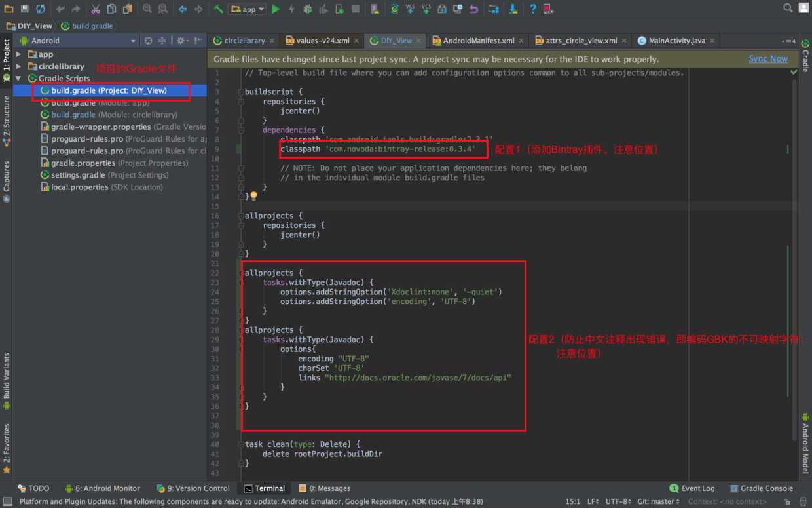Click scroll from source target icon
The image size is (812, 508).
click(x=149, y=41)
